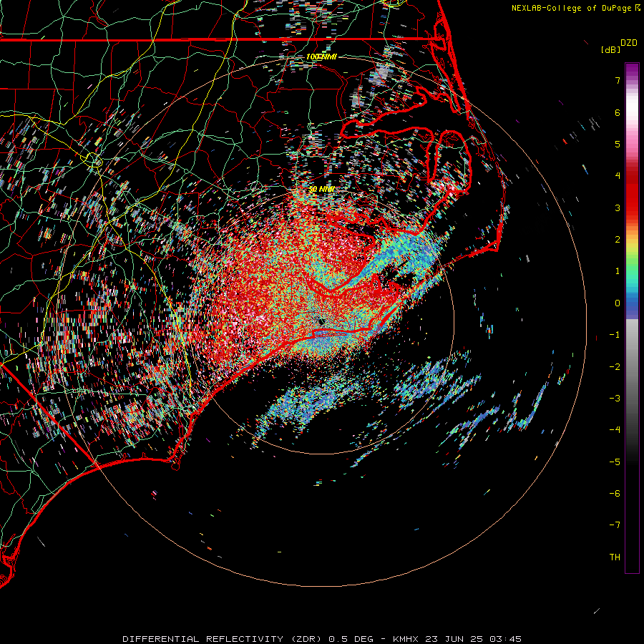Viewport: 644px width, 644px height.
Task: Click the -3 dB scale label
Action: pyautogui.click(x=615, y=399)
